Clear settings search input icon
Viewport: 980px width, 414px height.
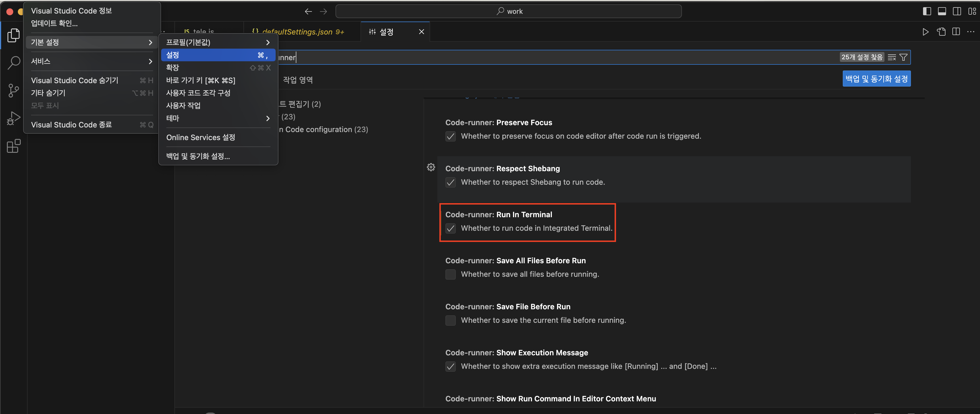[x=892, y=58]
